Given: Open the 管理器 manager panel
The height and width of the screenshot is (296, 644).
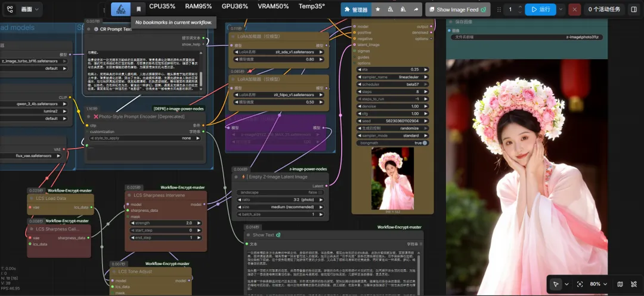Looking at the screenshot, I should [355, 10].
